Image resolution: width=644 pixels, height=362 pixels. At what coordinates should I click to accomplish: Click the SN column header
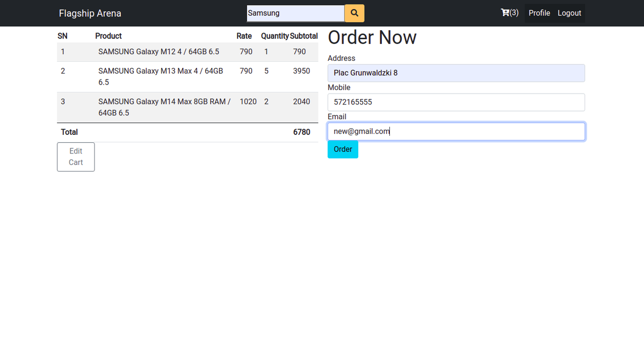(x=62, y=36)
